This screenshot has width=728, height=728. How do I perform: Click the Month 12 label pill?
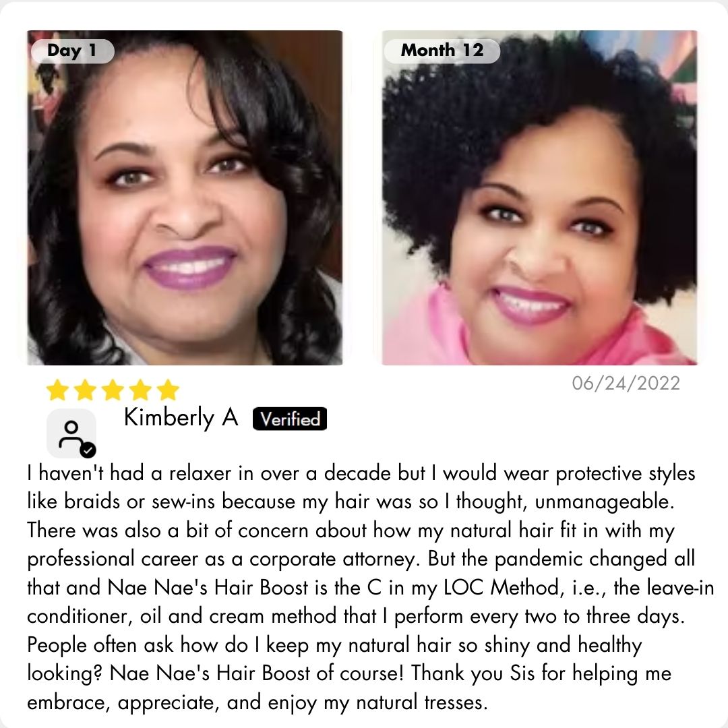[x=442, y=51]
